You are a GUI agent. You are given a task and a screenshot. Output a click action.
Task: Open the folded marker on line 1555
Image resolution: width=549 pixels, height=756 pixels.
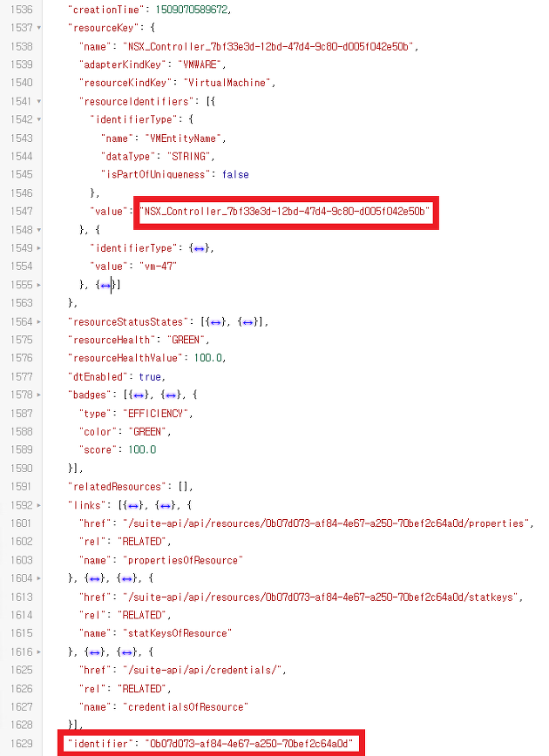tap(105, 286)
